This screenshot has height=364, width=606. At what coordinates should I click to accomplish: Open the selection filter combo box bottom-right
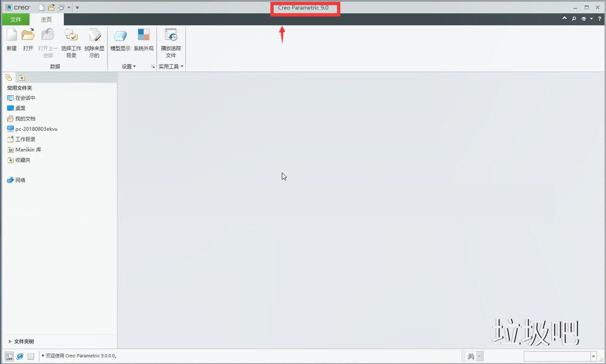click(560, 356)
